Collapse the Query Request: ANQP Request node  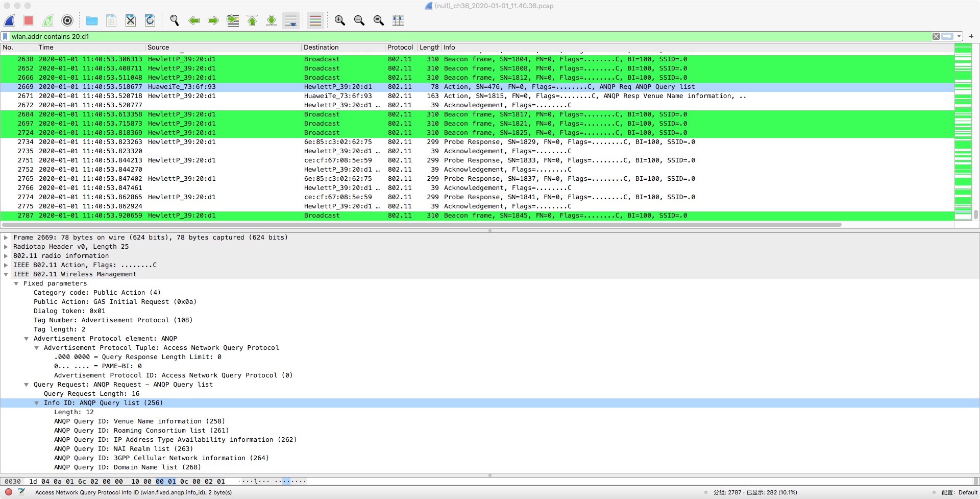(x=26, y=385)
